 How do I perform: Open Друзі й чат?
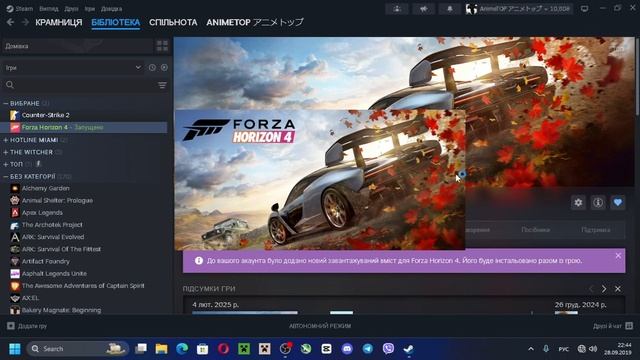point(613,326)
